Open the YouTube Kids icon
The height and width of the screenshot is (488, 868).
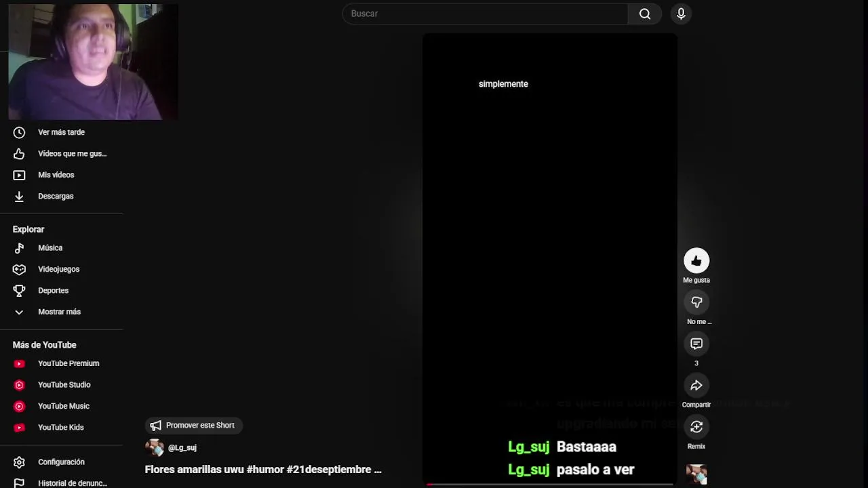(x=19, y=428)
